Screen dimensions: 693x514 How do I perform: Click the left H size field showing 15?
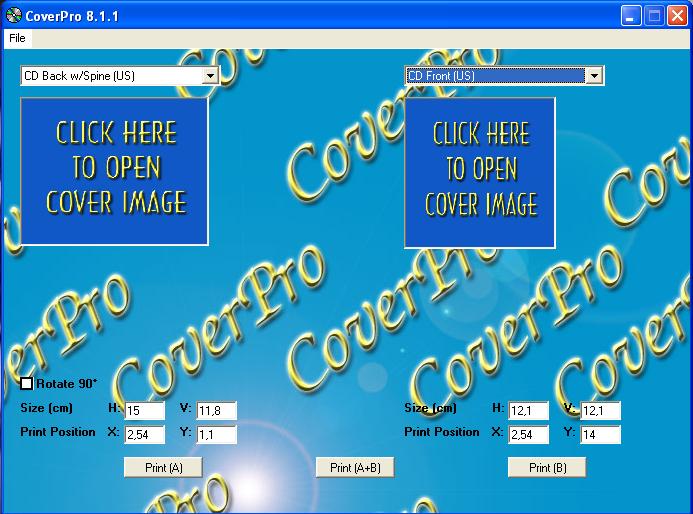click(145, 411)
